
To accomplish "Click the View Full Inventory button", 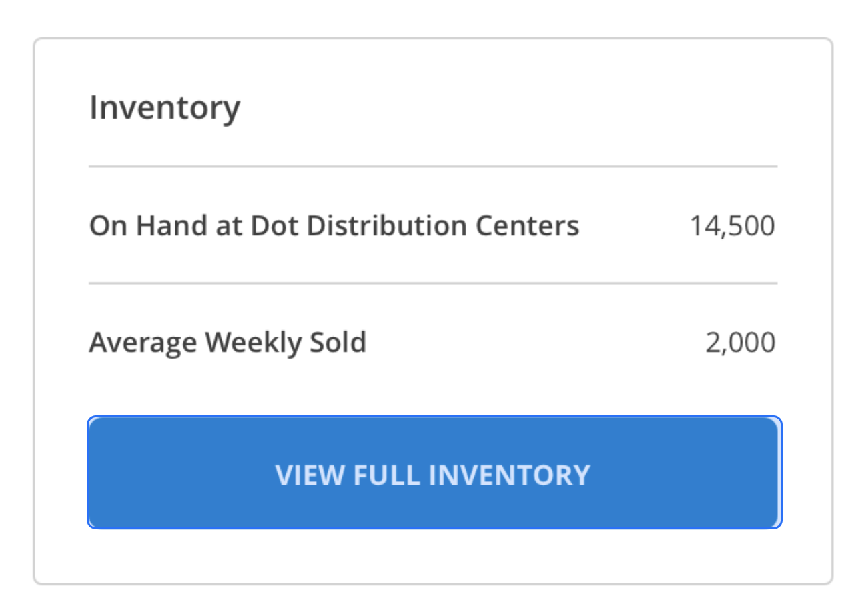I will [434, 473].
